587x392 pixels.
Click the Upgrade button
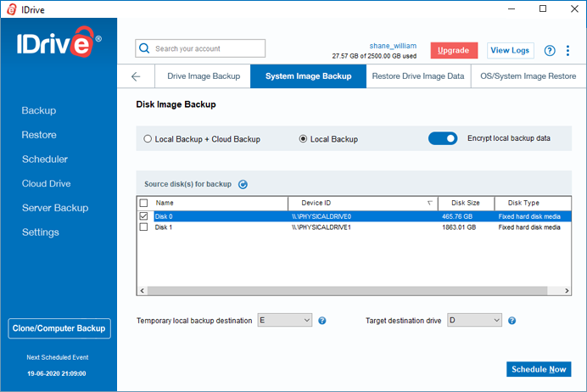click(454, 51)
